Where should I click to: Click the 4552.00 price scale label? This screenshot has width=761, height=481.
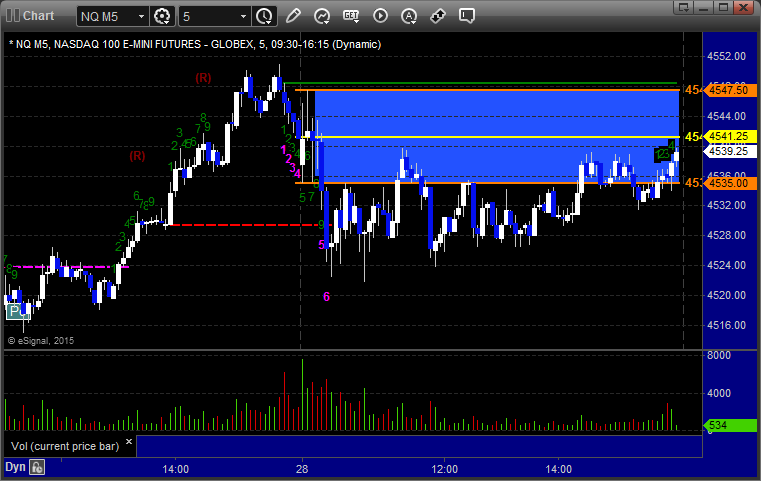pos(727,56)
